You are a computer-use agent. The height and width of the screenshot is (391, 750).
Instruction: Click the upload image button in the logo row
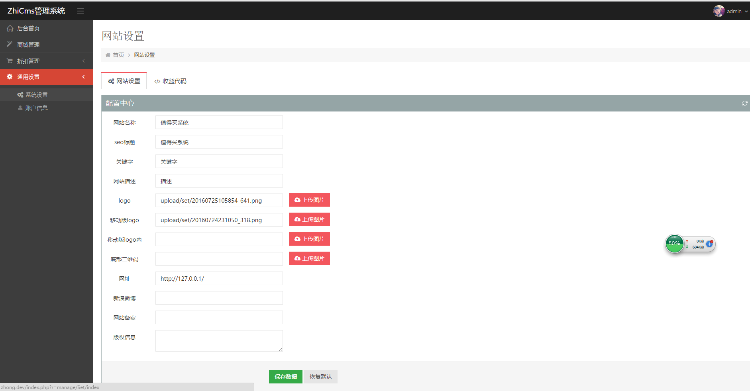click(x=309, y=200)
